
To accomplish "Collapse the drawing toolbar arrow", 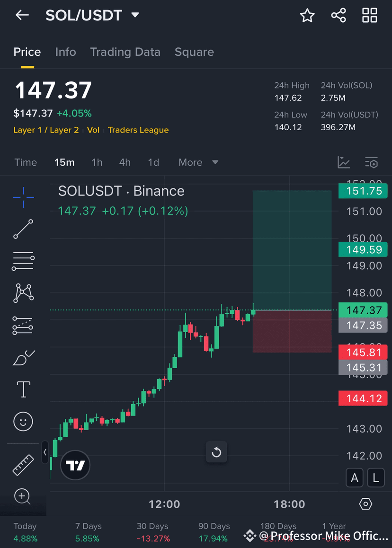I will (x=45, y=452).
